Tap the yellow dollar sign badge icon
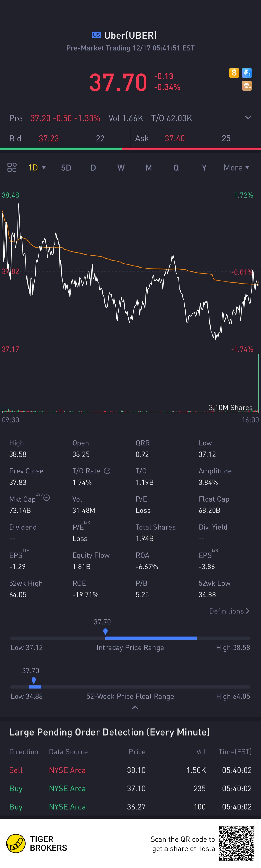 [x=234, y=73]
